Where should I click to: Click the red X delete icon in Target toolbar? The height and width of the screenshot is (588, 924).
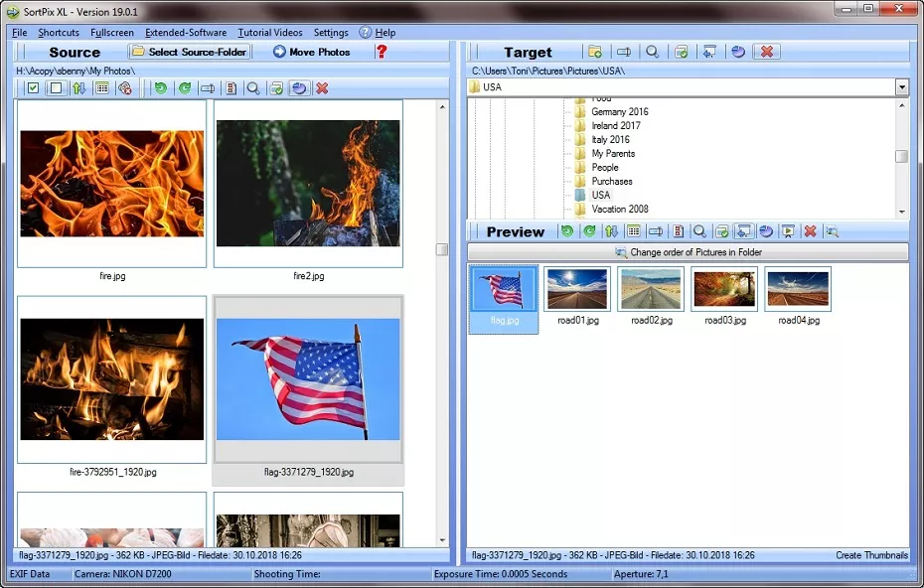coord(766,52)
